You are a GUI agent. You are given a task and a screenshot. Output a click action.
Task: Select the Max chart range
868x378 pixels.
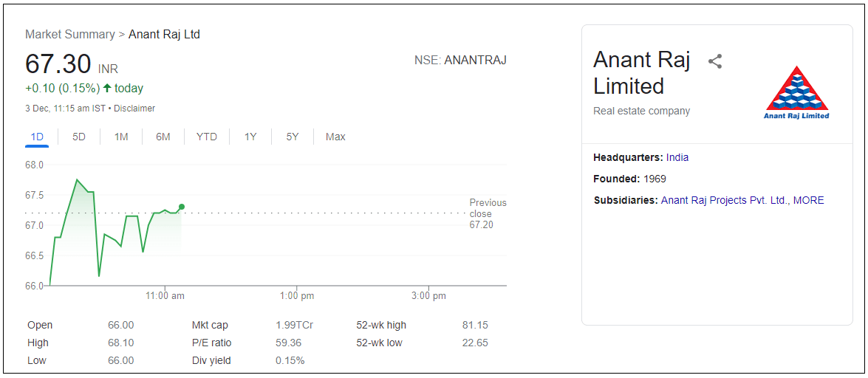tap(335, 137)
